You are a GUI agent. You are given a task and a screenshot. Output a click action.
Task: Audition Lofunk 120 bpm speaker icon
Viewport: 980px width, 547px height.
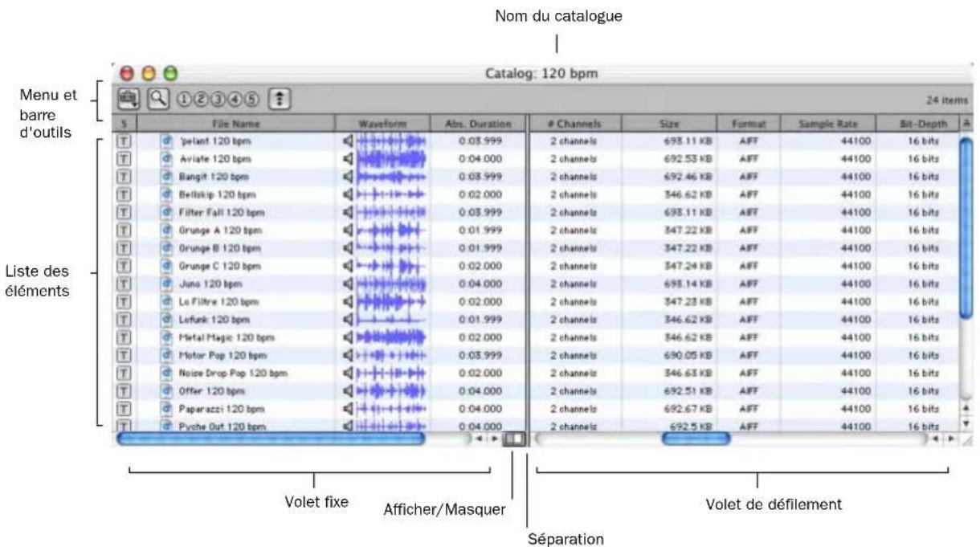pyautogui.click(x=347, y=318)
